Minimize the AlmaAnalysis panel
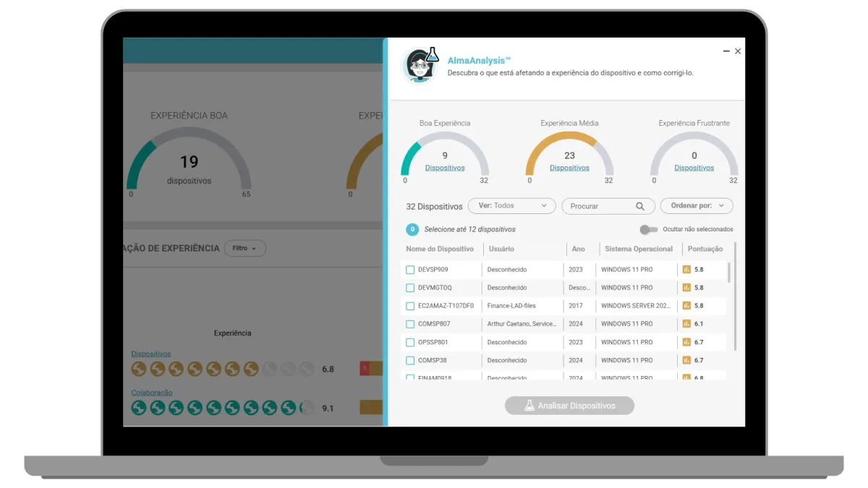Screen dimensions: 868x488 [x=726, y=51]
